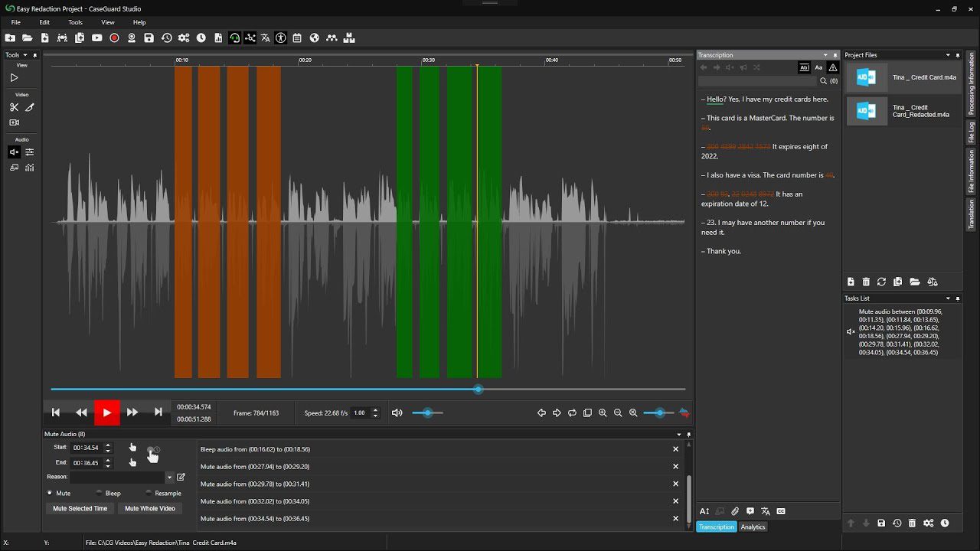Image resolution: width=980 pixels, height=551 pixels.
Task: Click the warning triangle icon in Transcription panel
Action: pos(832,67)
